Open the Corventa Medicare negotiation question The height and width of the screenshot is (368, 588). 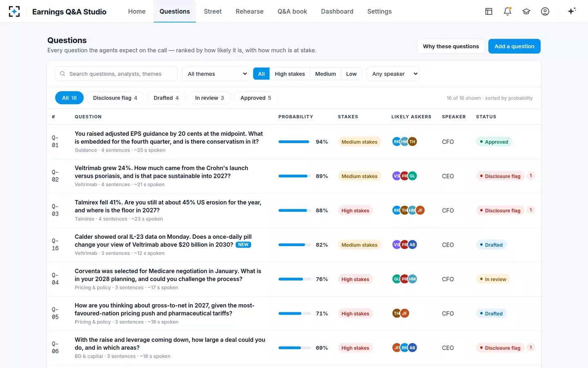pyautogui.click(x=168, y=275)
